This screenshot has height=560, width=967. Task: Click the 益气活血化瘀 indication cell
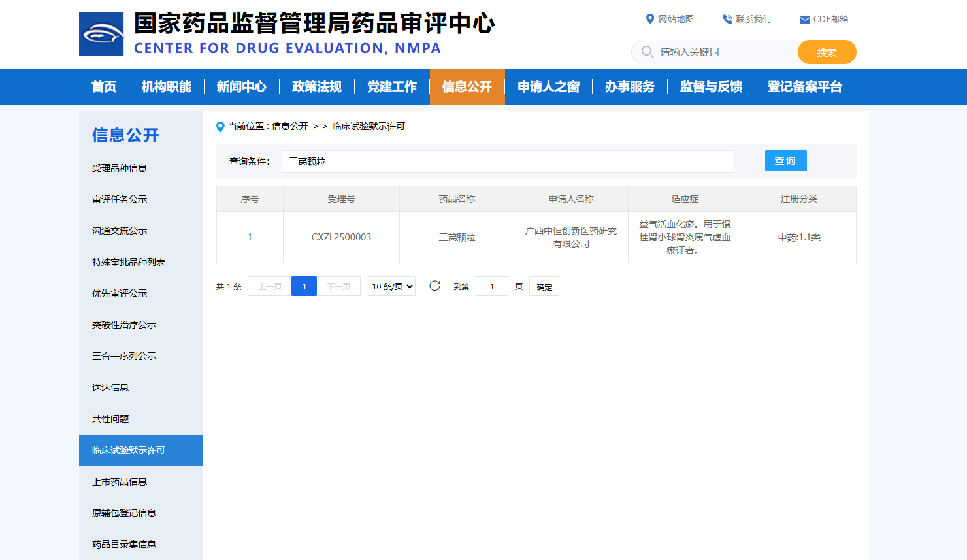pos(685,237)
